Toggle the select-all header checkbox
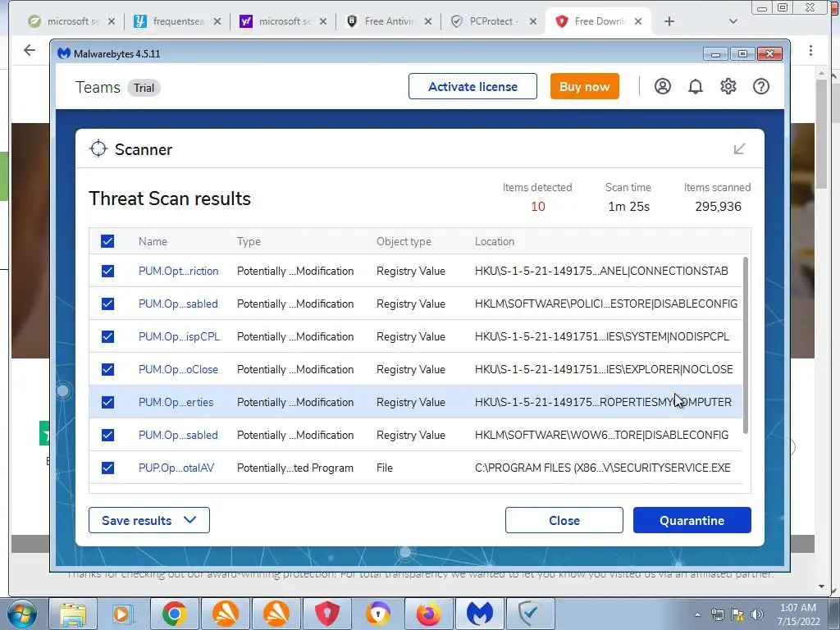840x630 pixels. (x=107, y=241)
